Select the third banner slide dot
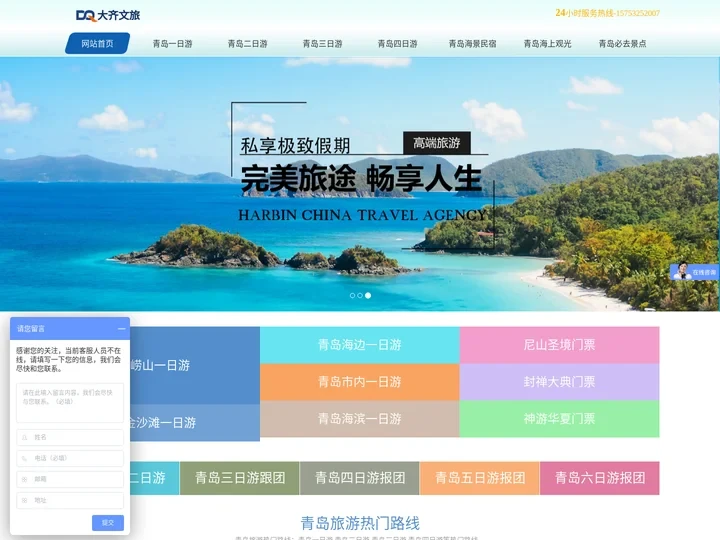720x540 pixels. 368,295
